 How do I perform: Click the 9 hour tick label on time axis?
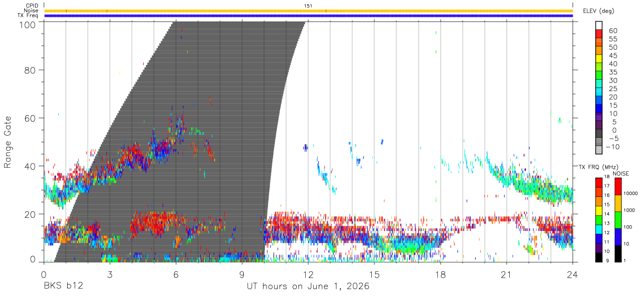tap(242, 274)
